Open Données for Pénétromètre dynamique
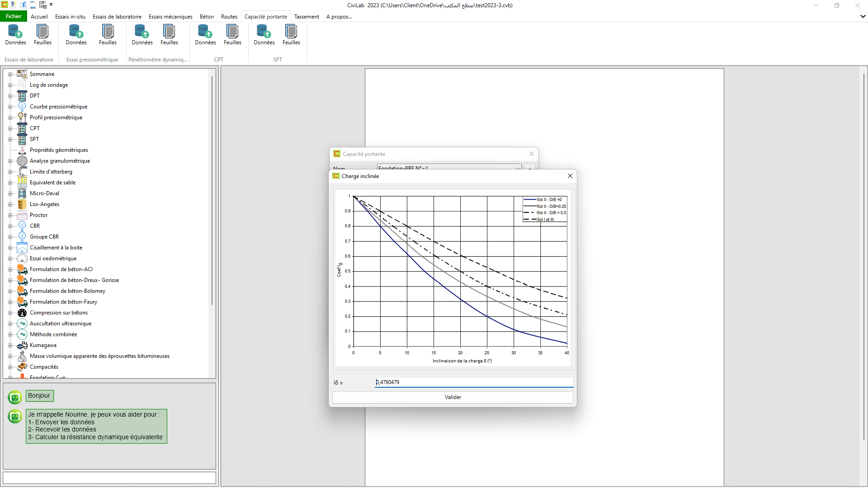 (142, 35)
